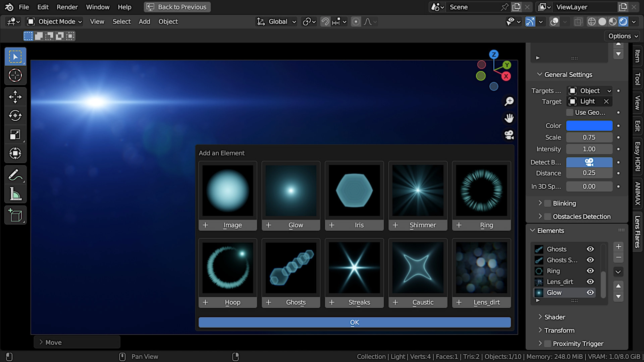Open the Render menu
Image resolution: width=644 pixels, height=362 pixels.
click(x=67, y=7)
